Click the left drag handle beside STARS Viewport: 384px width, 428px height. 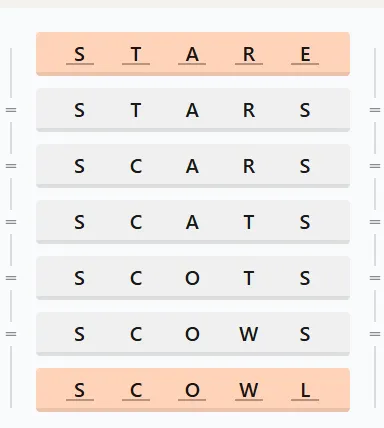(x=11, y=110)
